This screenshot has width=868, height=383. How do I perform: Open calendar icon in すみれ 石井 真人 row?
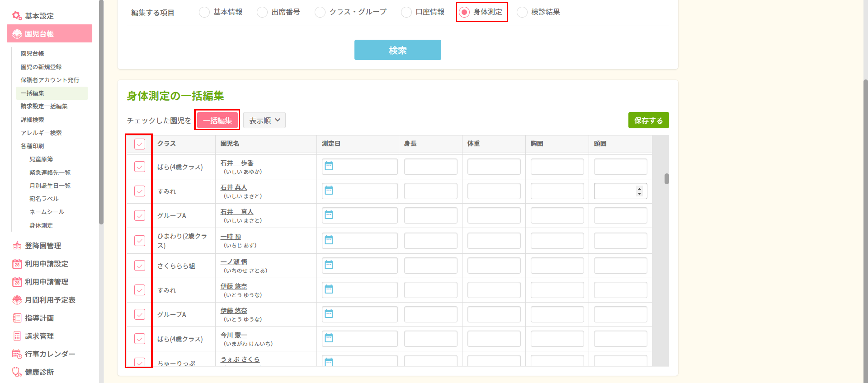329,191
